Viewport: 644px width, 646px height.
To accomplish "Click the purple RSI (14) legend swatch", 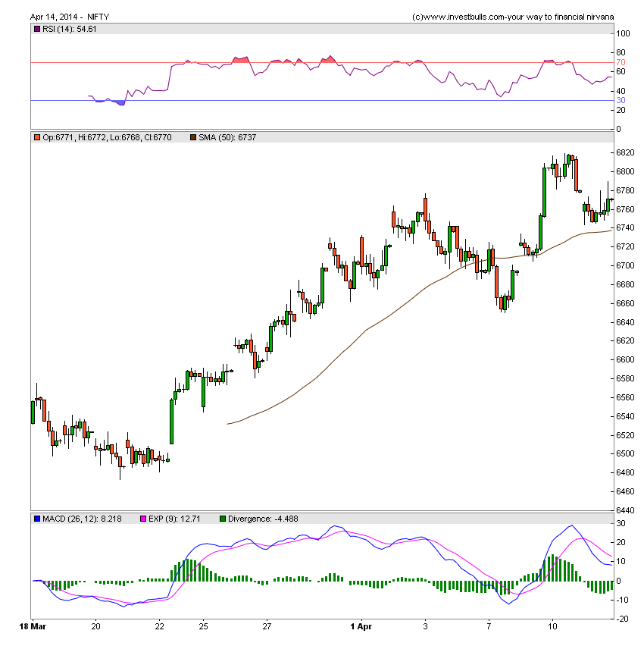I will (x=36, y=29).
